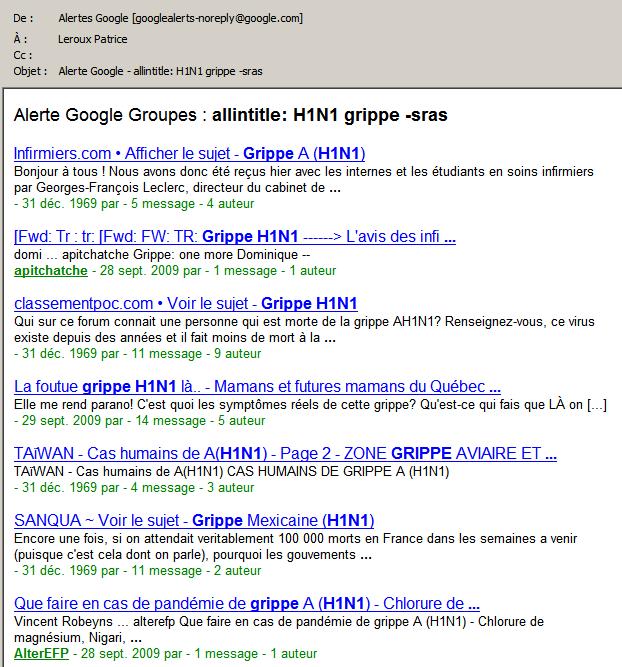
Task: Click the text "11 message - 9 auteur"
Action: (x=196, y=353)
